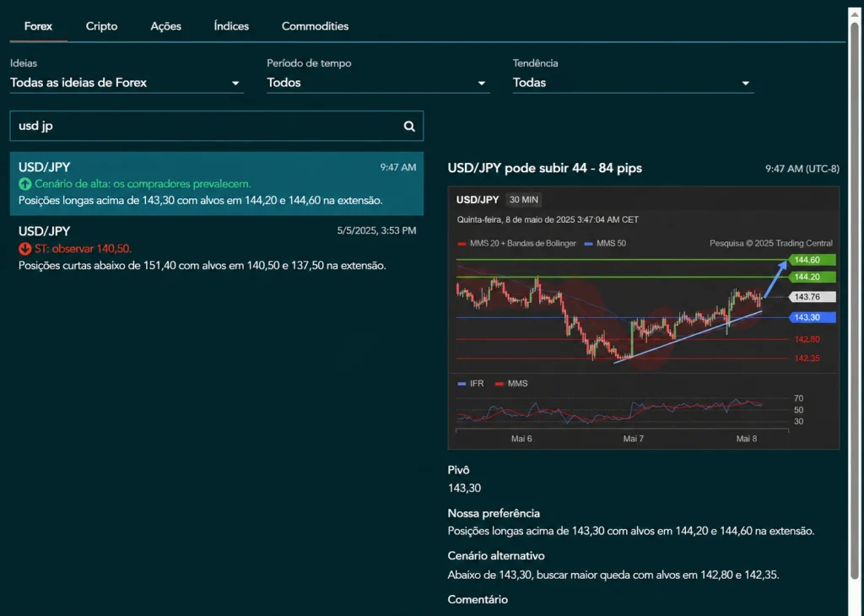Image resolution: width=864 pixels, height=616 pixels.
Task: Switch to the Forex tab
Action: (38, 26)
